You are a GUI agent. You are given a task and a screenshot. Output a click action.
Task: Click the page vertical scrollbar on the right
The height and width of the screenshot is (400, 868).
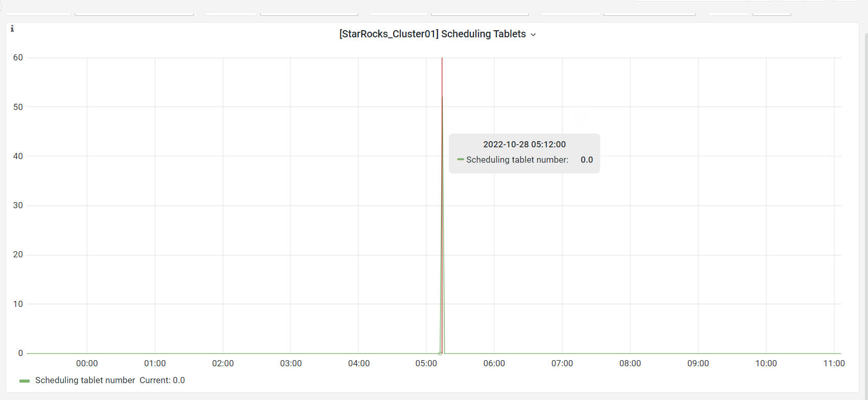coord(865,205)
